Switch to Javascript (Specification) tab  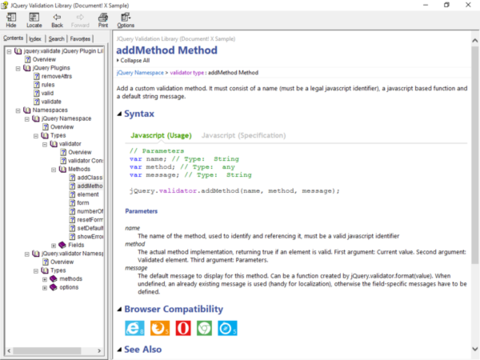coord(244,135)
